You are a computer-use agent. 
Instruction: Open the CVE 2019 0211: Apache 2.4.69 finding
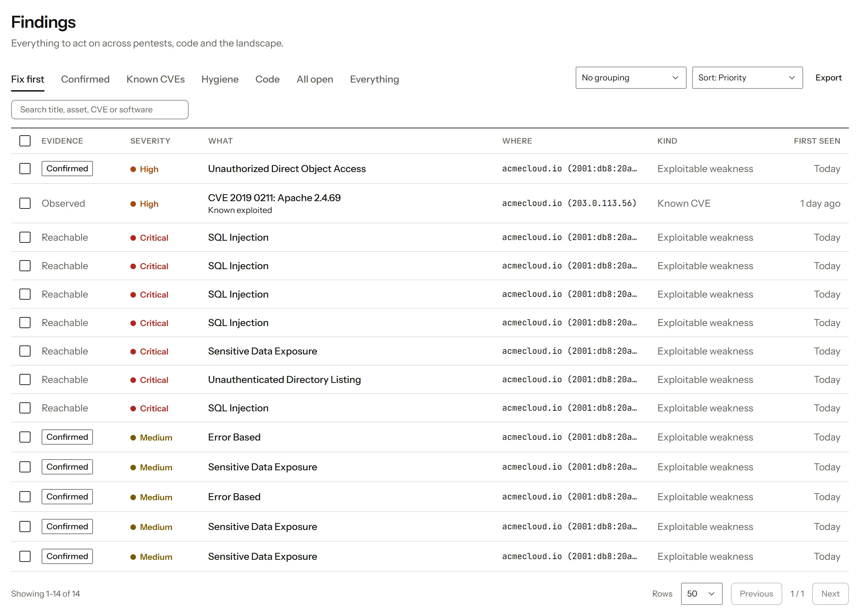[274, 198]
